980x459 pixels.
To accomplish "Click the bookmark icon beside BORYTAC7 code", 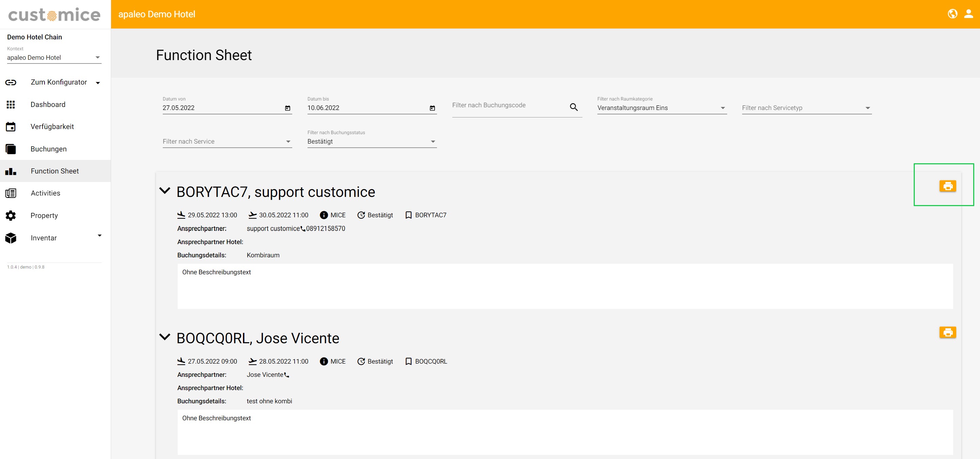I will click(x=408, y=215).
